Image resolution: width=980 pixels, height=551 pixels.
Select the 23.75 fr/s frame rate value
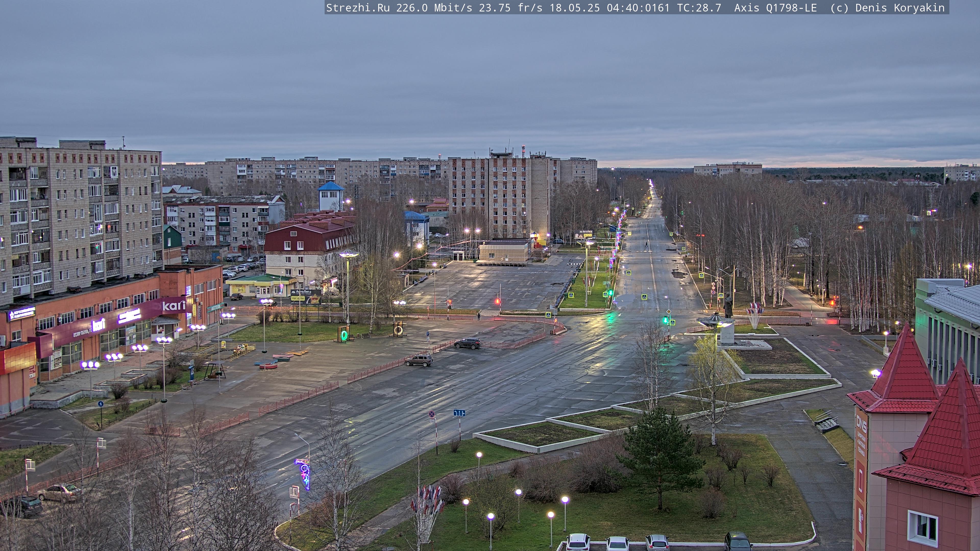click(510, 8)
